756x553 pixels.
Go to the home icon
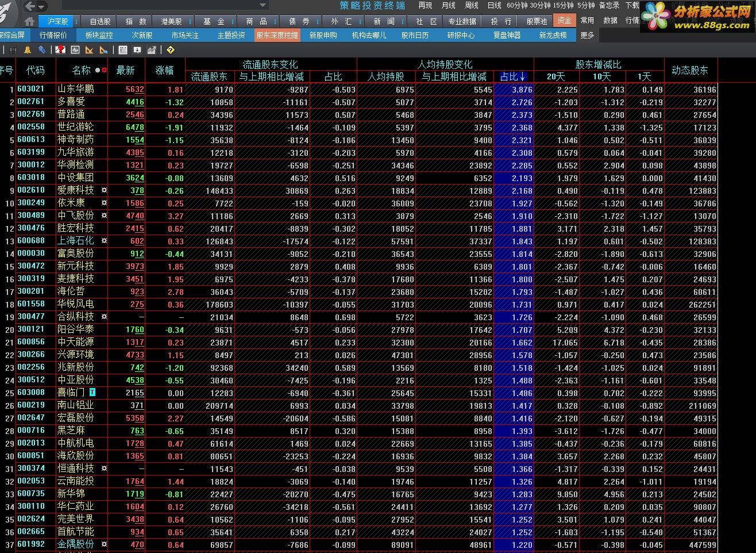tap(30, 21)
